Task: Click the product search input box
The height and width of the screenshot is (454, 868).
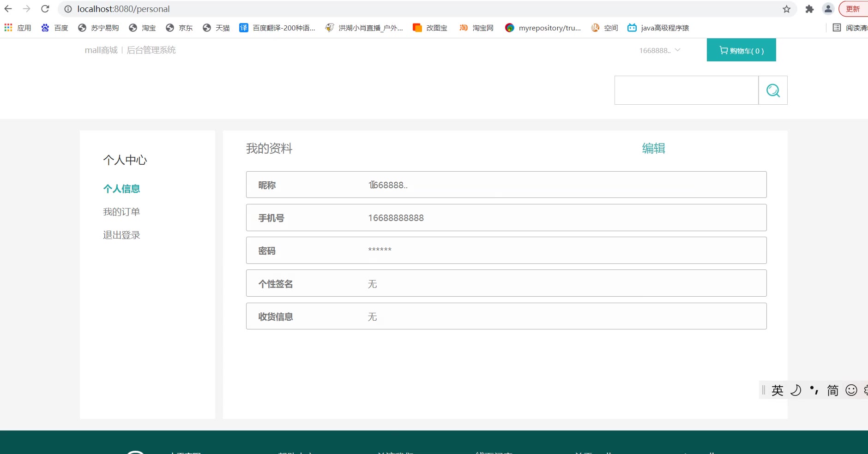Action: [x=687, y=90]
